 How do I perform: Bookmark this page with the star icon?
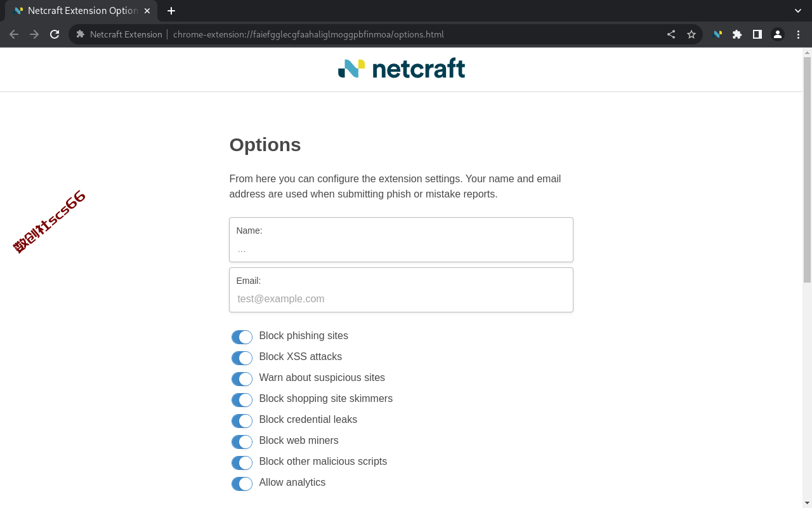[x=691, y=34]
